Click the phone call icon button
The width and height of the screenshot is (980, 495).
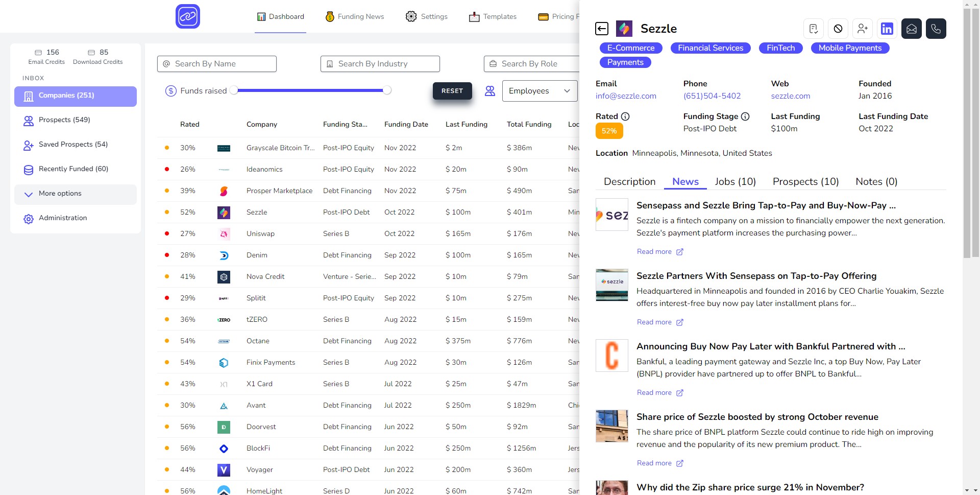click(936, 29)
